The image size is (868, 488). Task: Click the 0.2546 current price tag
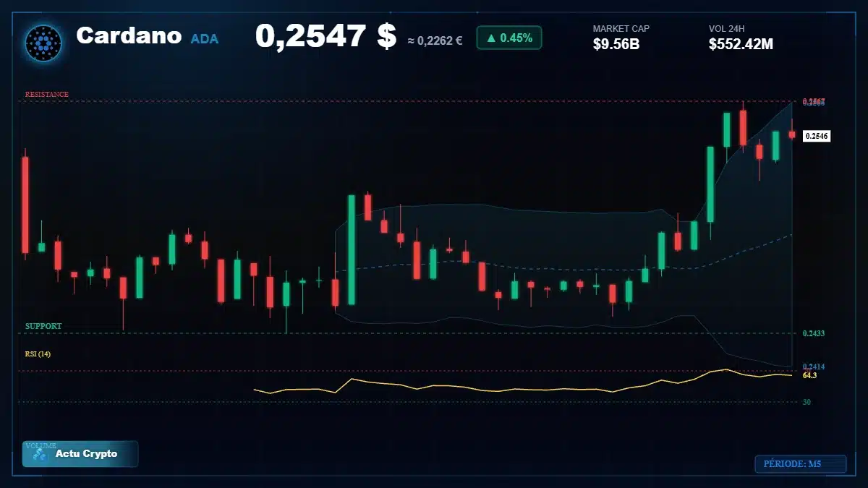coord(817,135)
